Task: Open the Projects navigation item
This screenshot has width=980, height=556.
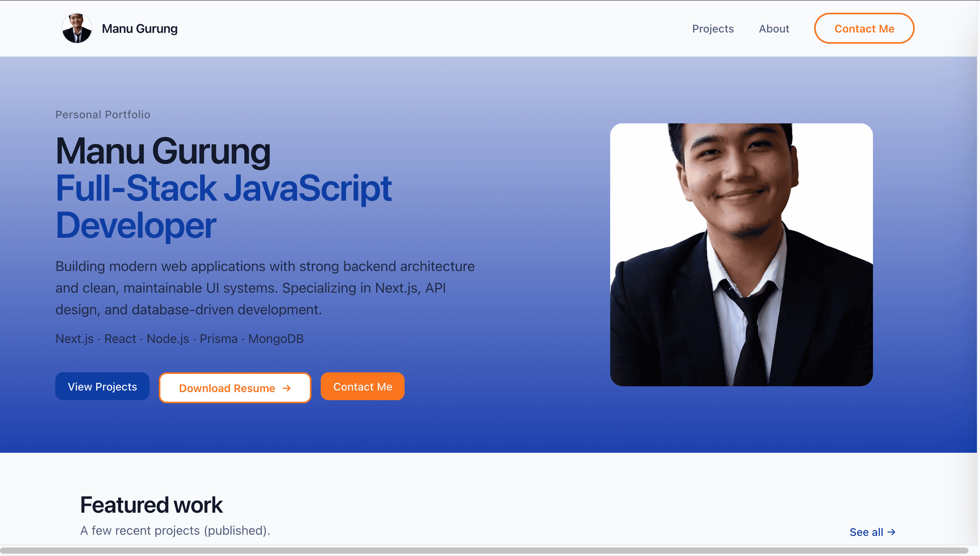Action: click(713, 28)
